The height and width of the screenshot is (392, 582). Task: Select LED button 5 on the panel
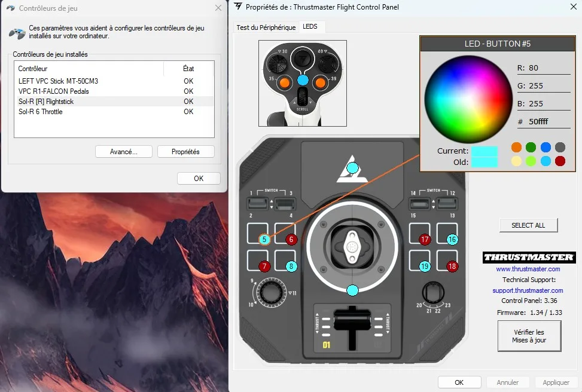click(264, 239)
